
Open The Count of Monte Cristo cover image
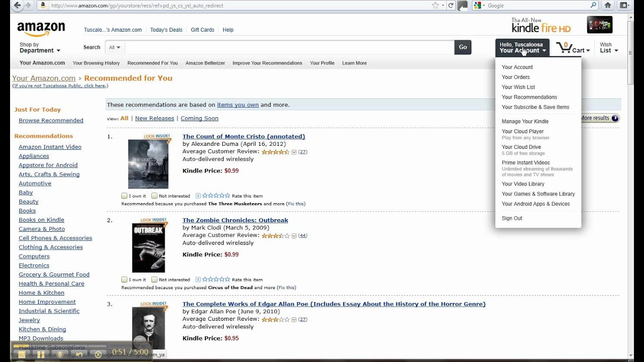tap(148, 164)
